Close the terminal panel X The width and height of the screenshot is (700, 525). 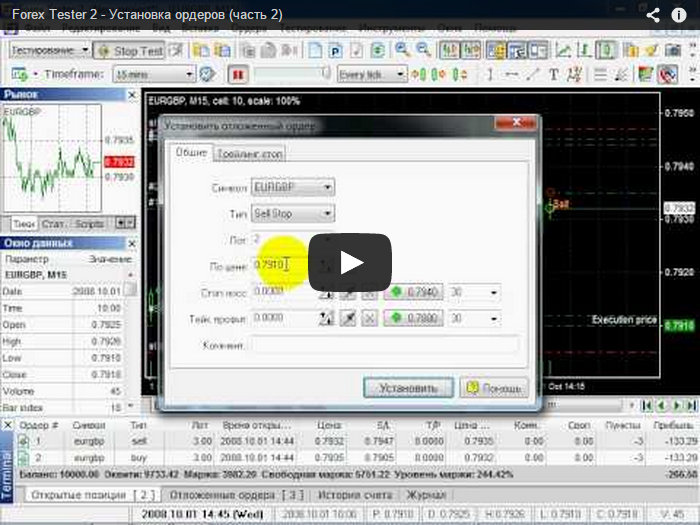point(7,425)
